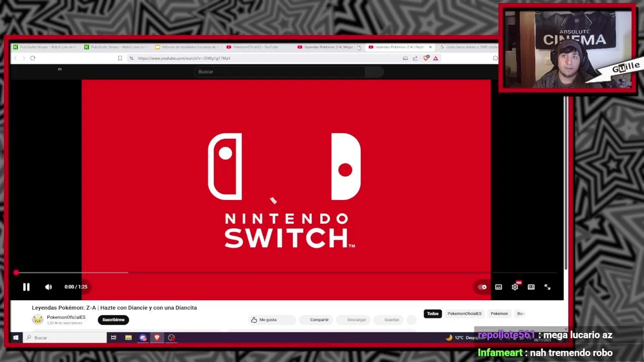Switch to Informe de resultados Encuesta tab

(187, 47)
